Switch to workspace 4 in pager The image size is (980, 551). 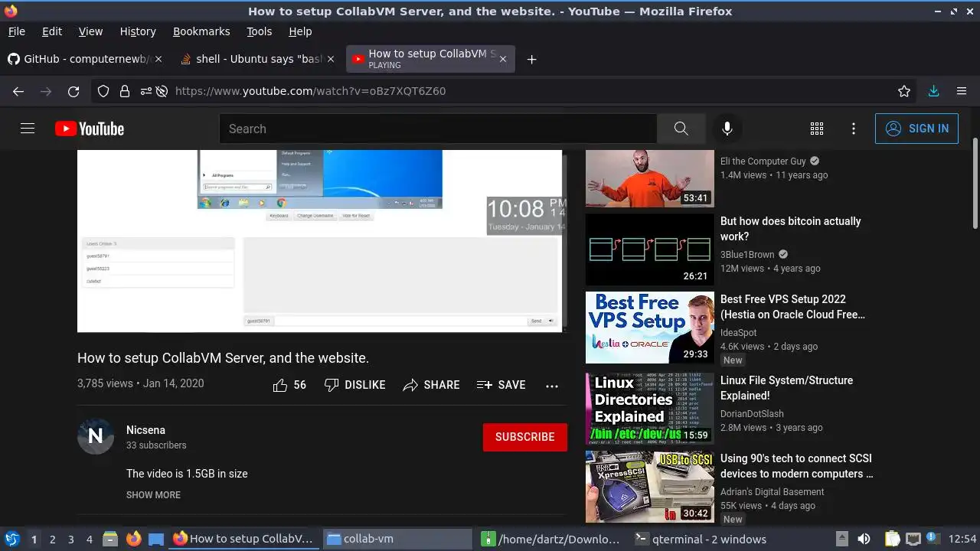89,540
